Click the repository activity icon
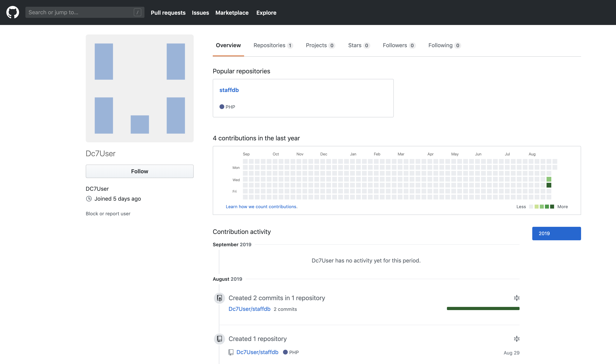The height and width of the screenshot is (364, 616). [x=219, y=339]
